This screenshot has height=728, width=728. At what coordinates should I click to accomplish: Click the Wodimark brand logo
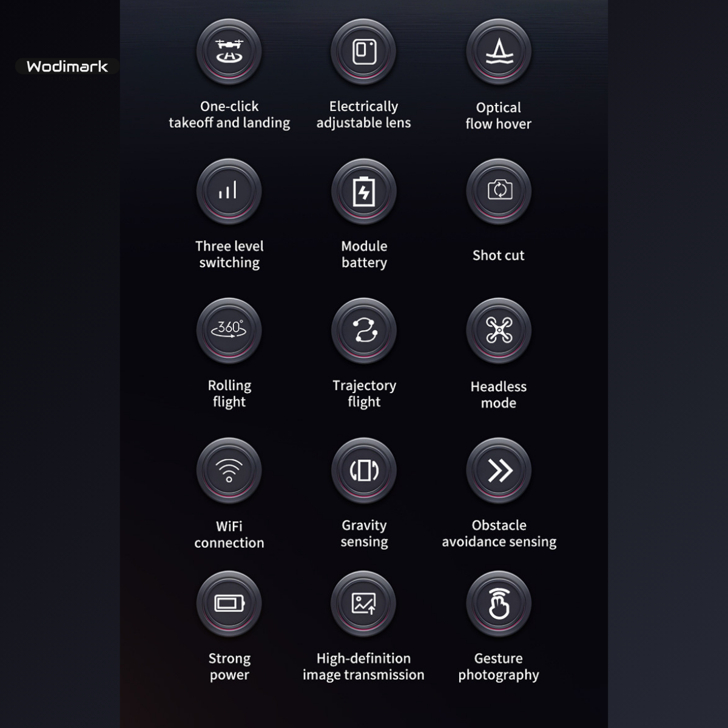point(67,66)
